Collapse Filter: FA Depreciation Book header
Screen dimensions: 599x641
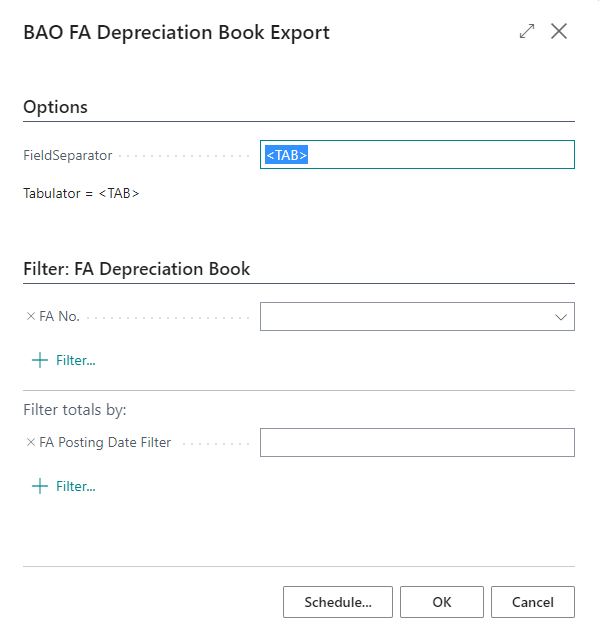click(137, 269)
